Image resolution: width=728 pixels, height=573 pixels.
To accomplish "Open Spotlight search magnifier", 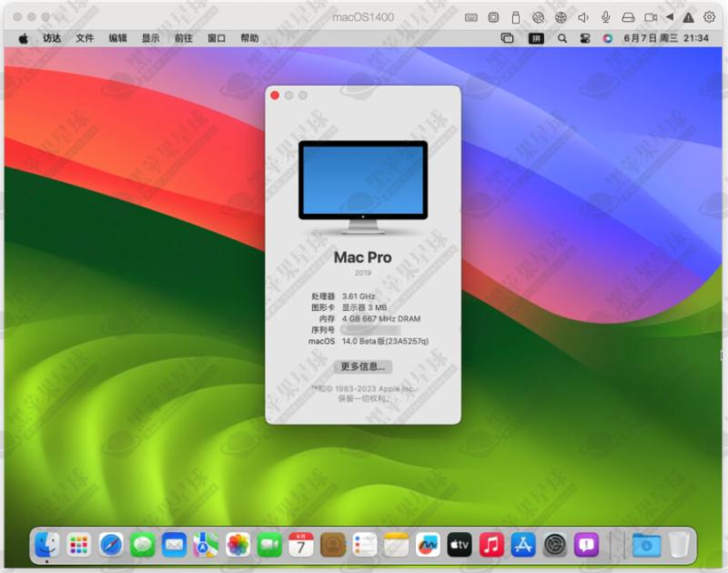I will [x=562, y=38].
